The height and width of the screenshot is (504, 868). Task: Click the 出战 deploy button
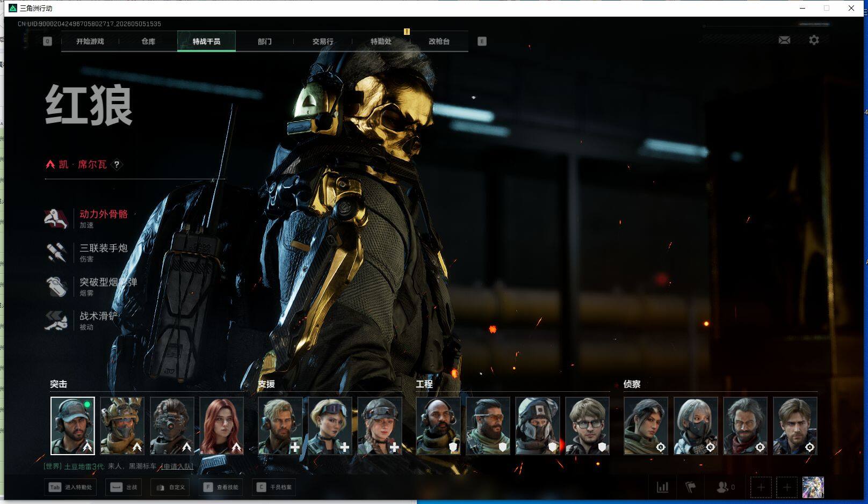tap(124, 487)
